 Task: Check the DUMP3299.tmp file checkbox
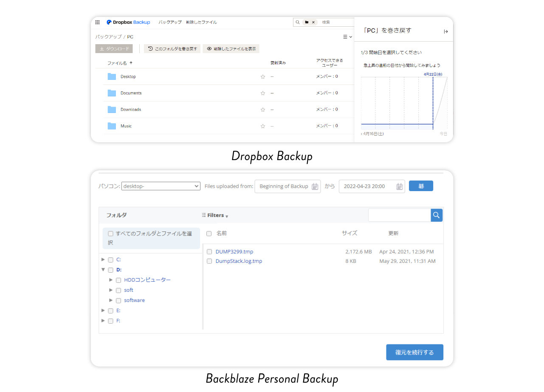[209, 252]
